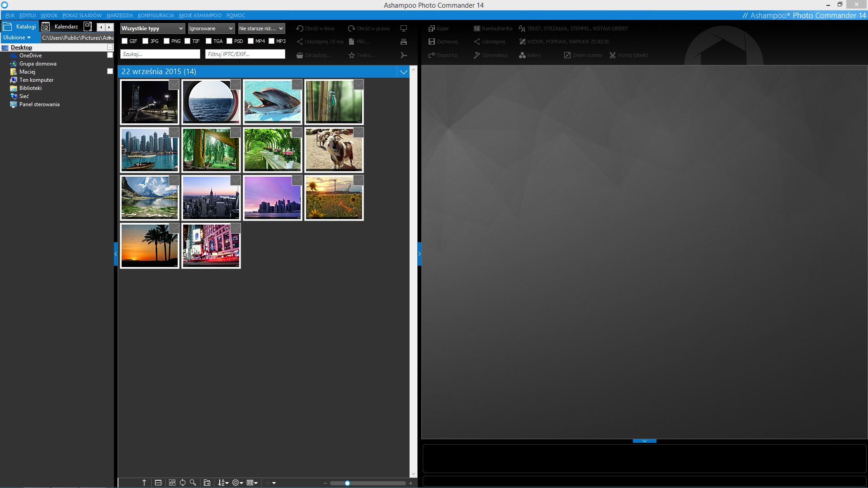Click the refresh icon in bottom toolbar
The height and width of the screenshot is (488, 868).
[x=183, y=483]
